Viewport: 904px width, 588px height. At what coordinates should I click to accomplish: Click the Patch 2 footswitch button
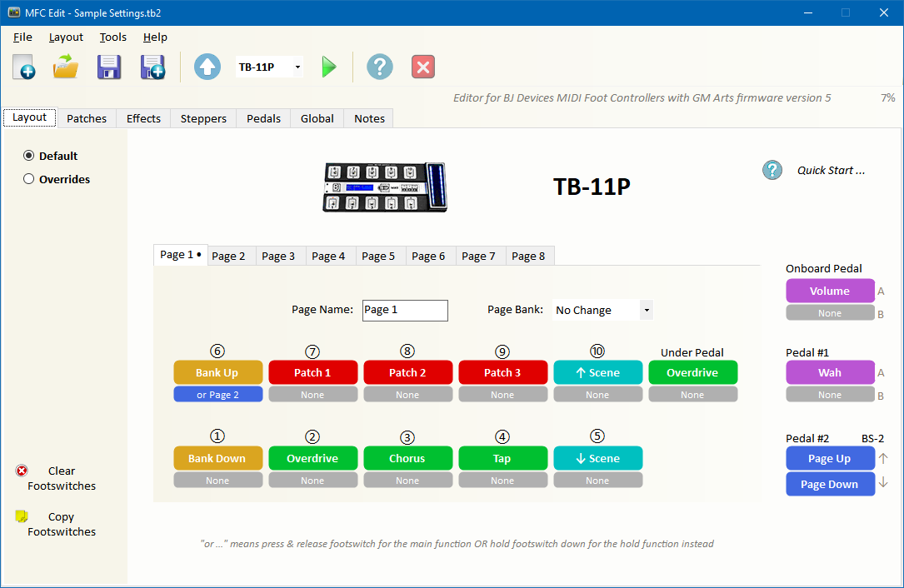(x=407, y=372)
